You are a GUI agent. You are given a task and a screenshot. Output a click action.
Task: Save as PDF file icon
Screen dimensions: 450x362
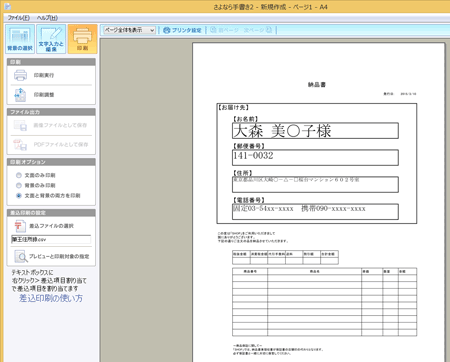click(20, 145)
